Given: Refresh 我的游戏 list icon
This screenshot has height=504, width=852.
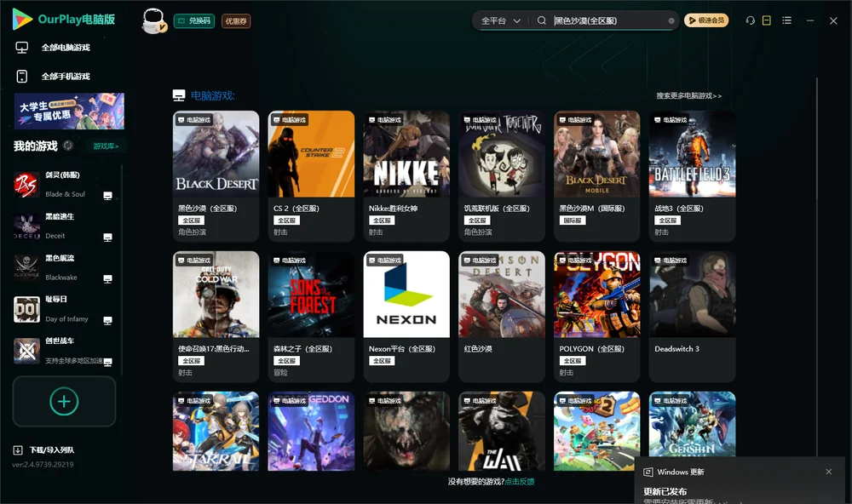Looking at the screenshot, I should coord(68,146).
